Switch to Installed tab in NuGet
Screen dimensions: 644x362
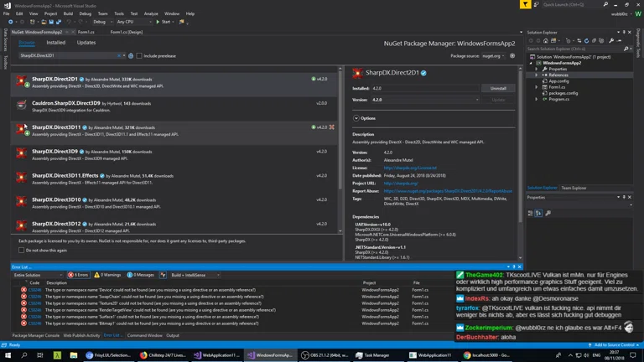(56, 42)
